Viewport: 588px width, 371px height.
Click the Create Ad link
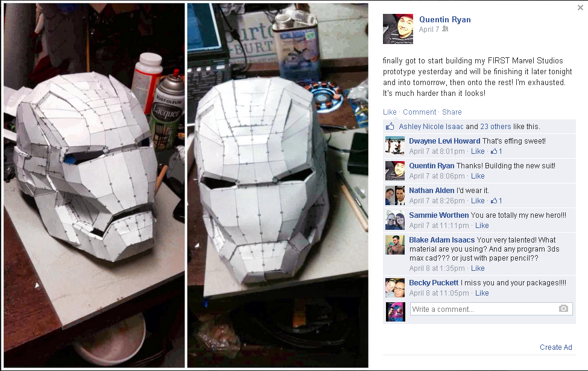point(556,347)
